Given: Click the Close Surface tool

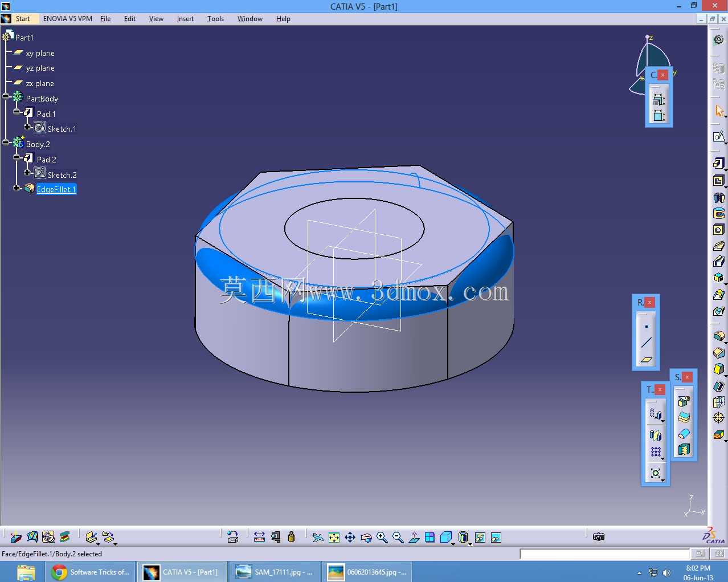Looking at the screenshot, I should 684,433.
